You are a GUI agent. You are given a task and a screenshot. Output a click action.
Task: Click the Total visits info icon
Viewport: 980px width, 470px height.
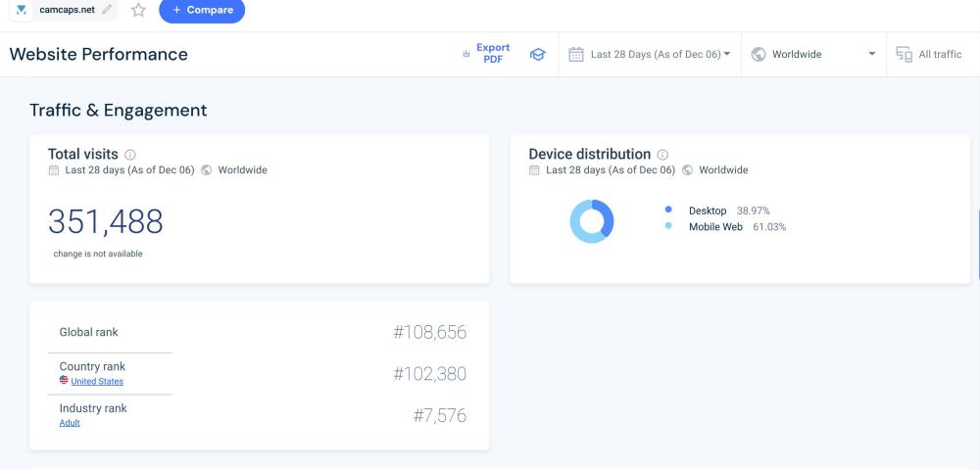(130, 155)
